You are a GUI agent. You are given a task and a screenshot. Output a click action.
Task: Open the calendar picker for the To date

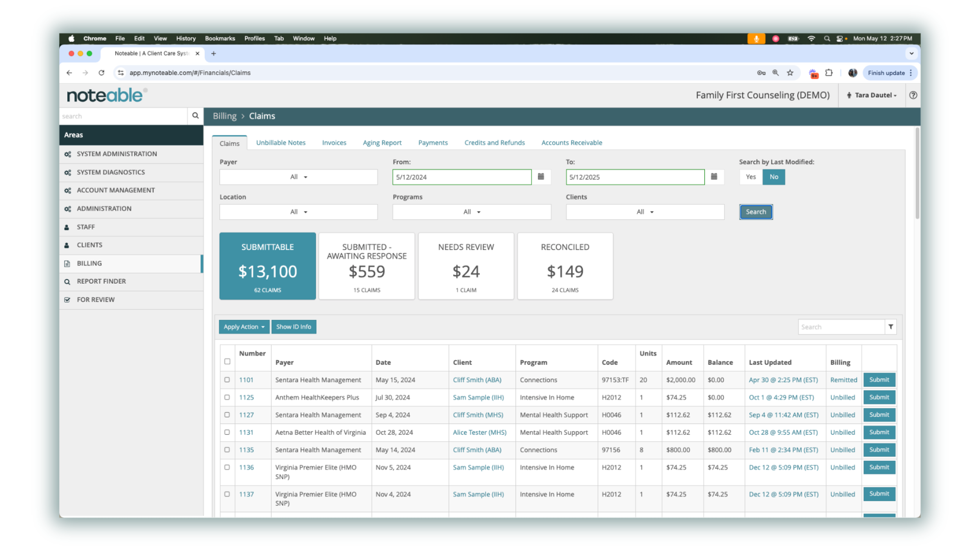[714, 177]
